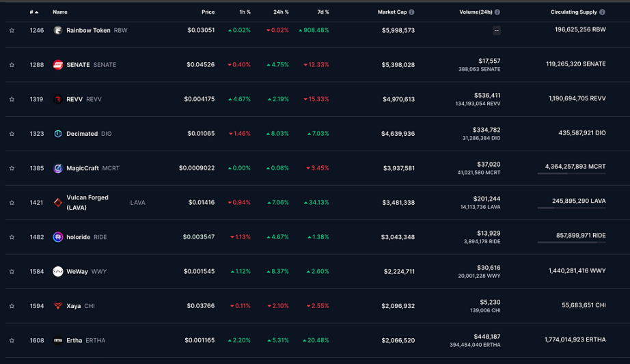The height and width of the screenshot is (364, 630).
Task: Click SENATE volume value $17,557
Action: coord(489,61)
